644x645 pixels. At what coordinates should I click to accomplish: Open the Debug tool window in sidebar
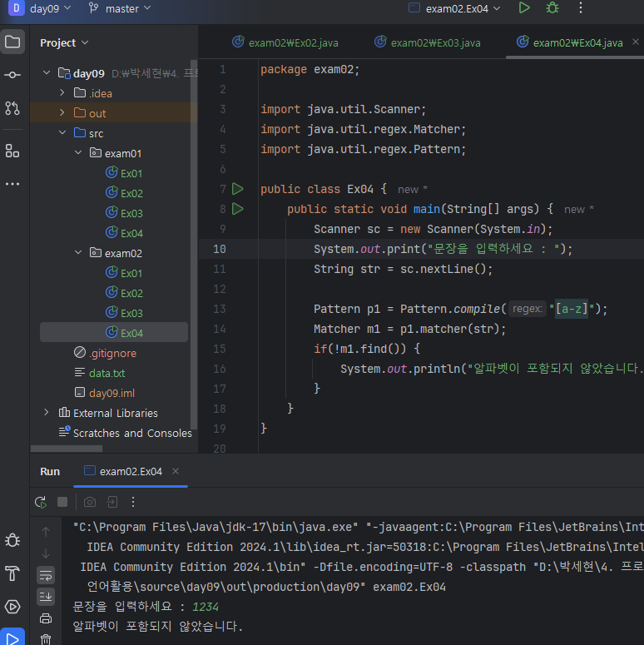coord(12,540)
